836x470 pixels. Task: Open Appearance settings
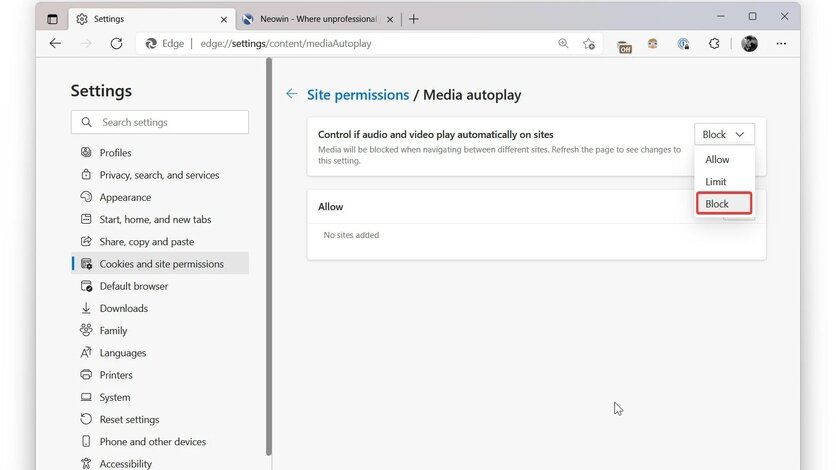160,197
